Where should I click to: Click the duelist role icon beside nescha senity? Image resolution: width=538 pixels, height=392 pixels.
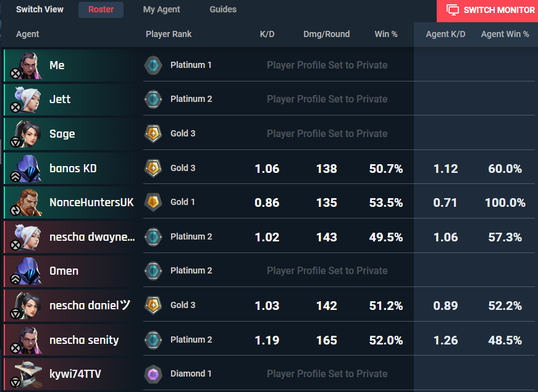(x=15, y=348)
